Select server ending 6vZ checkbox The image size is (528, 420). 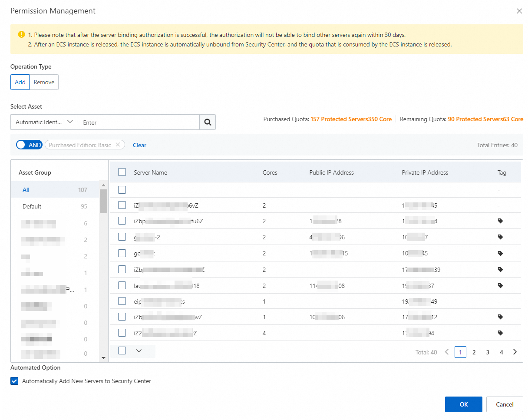tap(122, 205)
